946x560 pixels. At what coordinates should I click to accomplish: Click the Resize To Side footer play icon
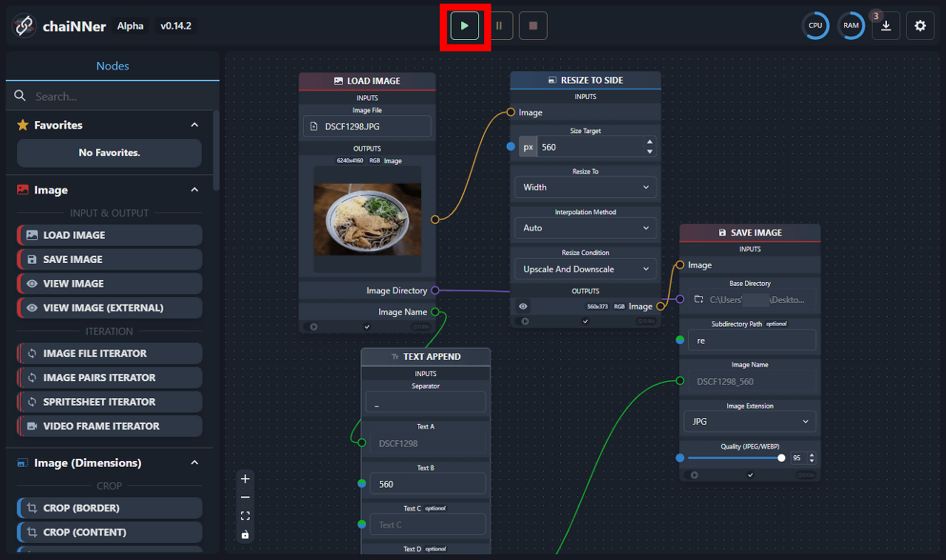(525, 321)
